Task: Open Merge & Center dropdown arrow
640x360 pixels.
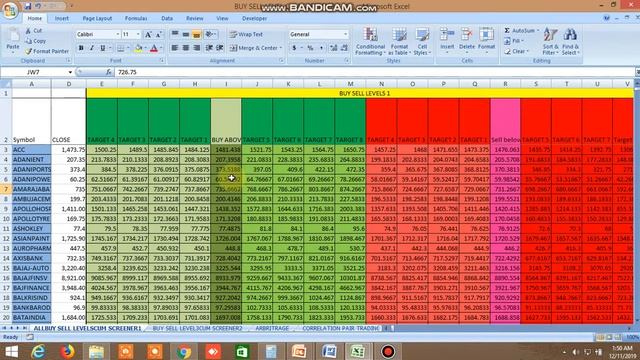Action: pyautogui.click(x=281, y=48)
